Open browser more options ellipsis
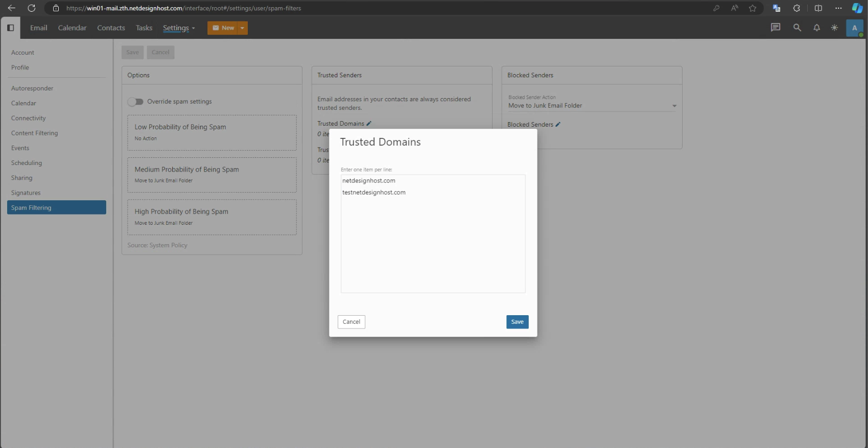Screen dimensions: 868x448 838,8
